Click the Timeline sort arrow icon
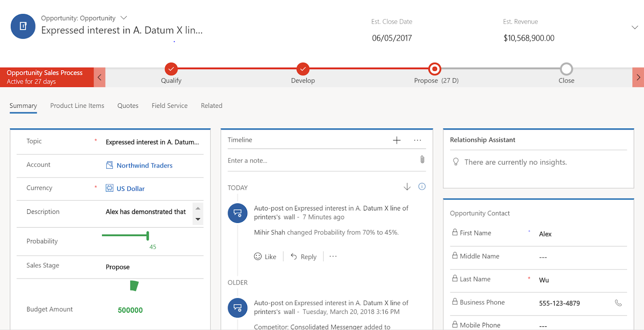The width and height of the screenshot is (644, 330). 407,187
